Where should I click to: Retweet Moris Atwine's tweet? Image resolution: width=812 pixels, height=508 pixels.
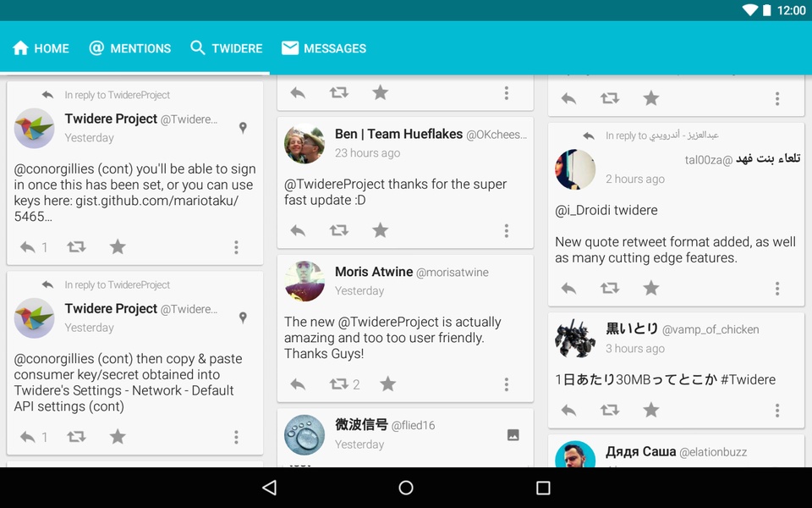pyautogui.click(x=338, y=384)
